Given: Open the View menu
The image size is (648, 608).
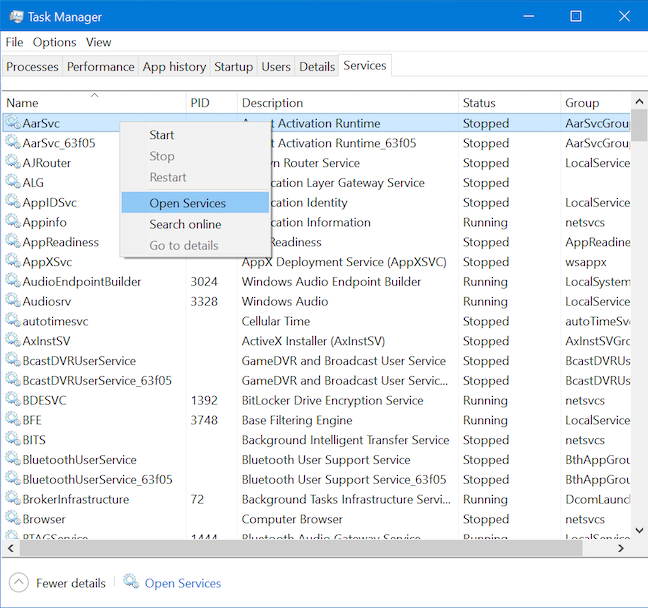Looking at the screenshot, I should point(98,42).
